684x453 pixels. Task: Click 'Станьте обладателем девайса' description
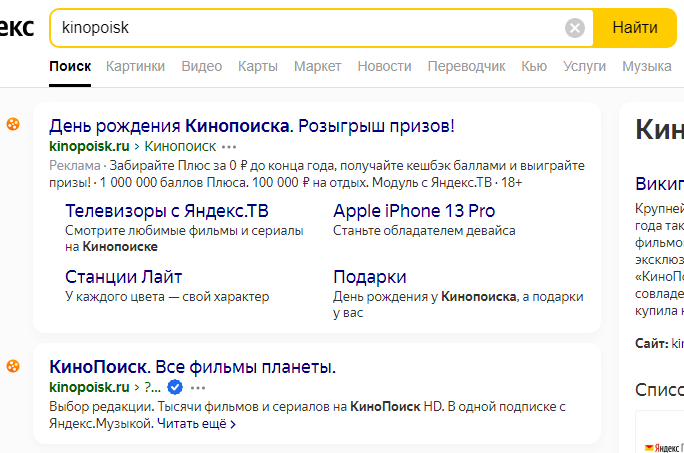(x=424, y=230)
